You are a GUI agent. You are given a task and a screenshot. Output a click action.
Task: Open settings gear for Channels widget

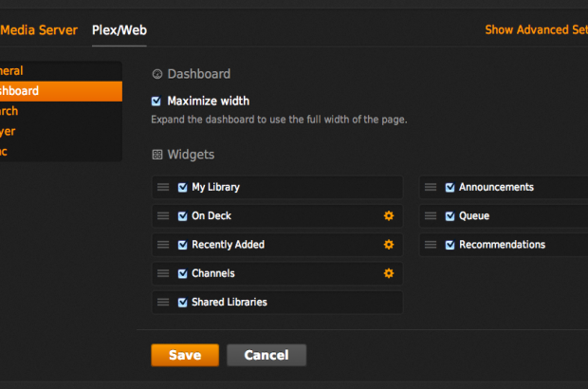click(388, 273)
